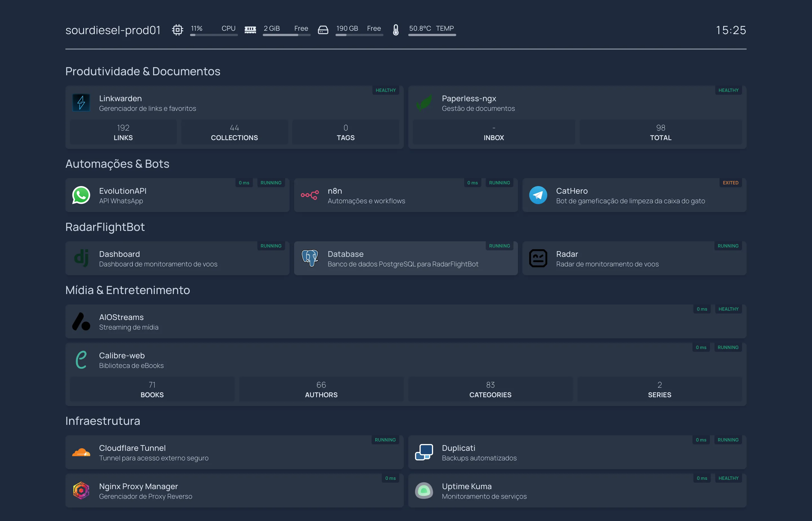
Task: Click the thermometer temperature icon
Action: [396, 30]
